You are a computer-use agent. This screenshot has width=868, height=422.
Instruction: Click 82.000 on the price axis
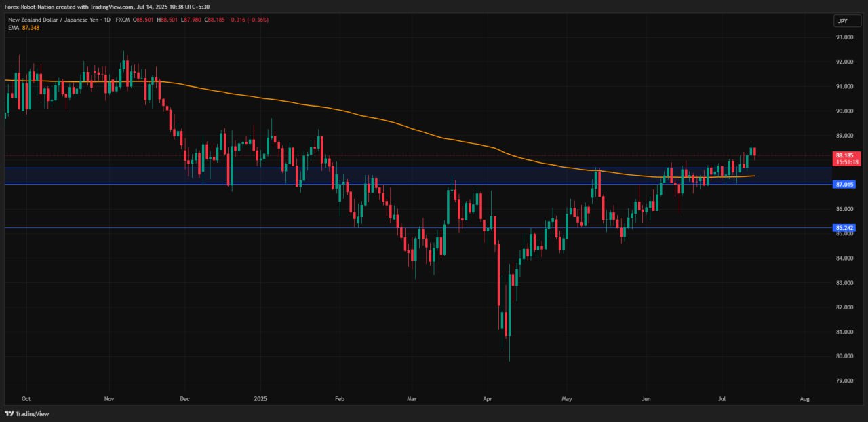click(x=844, y=307)
